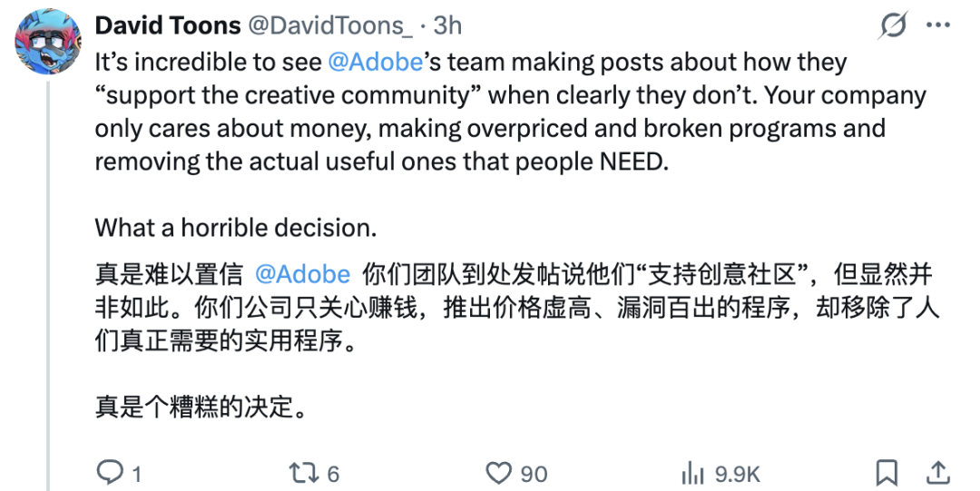
Task: Follow the @Adobe mention in Chinese translation
Action: (303, 274)
